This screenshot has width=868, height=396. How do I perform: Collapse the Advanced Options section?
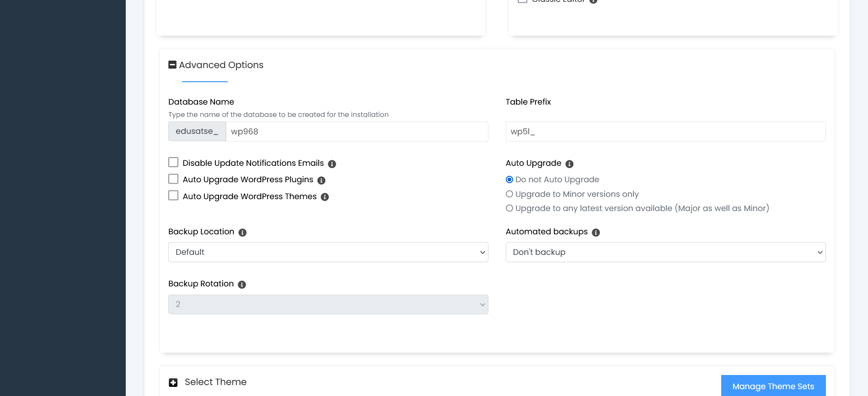172,65
